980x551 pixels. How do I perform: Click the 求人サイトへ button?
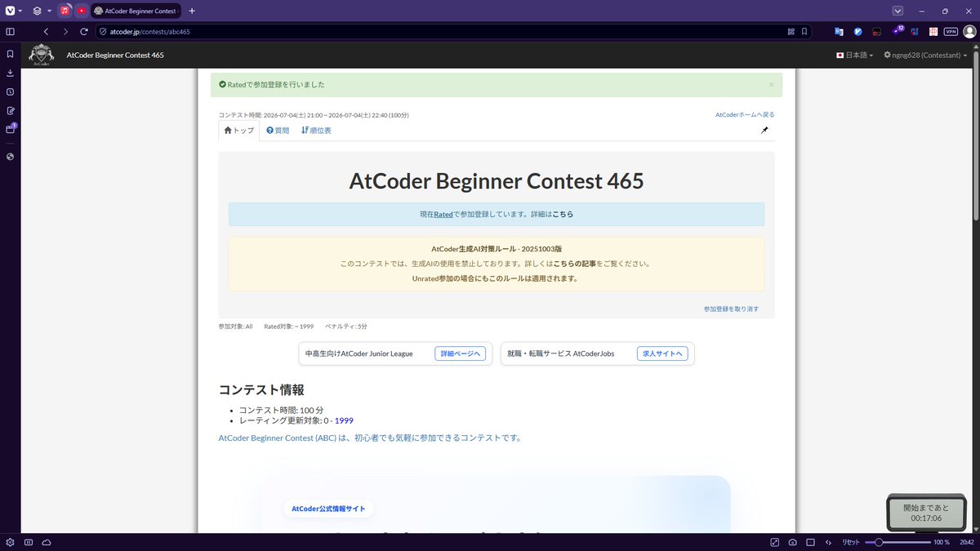[662, 353]
